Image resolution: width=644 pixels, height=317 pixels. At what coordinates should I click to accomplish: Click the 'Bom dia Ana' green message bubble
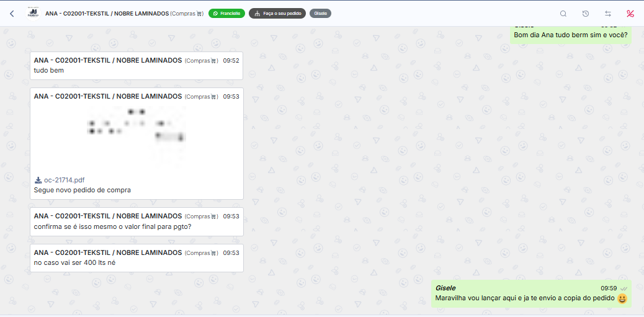tap(571, 34)
